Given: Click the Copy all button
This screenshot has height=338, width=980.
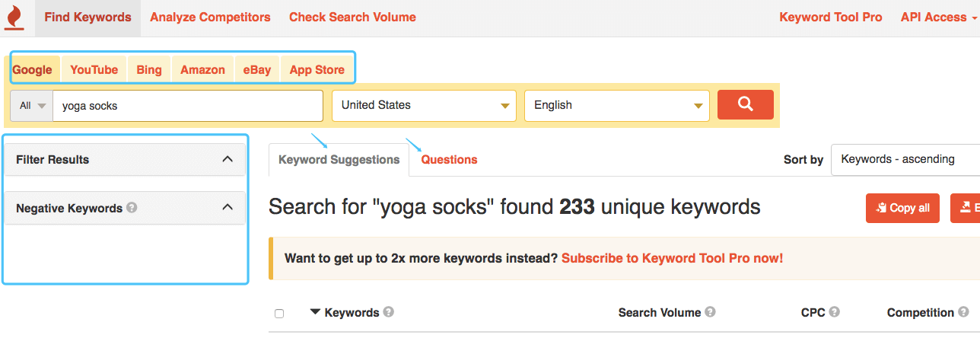Looking at the screenshot, I should (902, 208).
